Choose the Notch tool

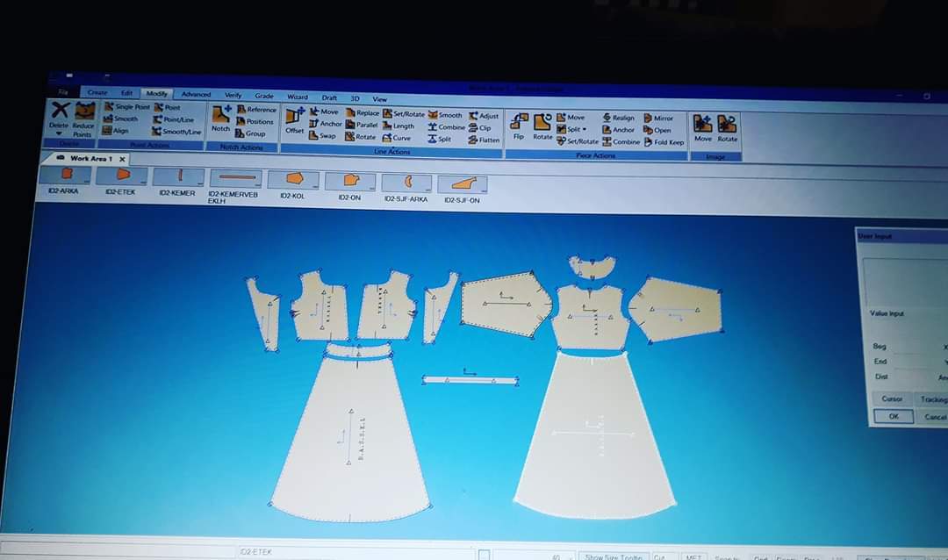220,119
